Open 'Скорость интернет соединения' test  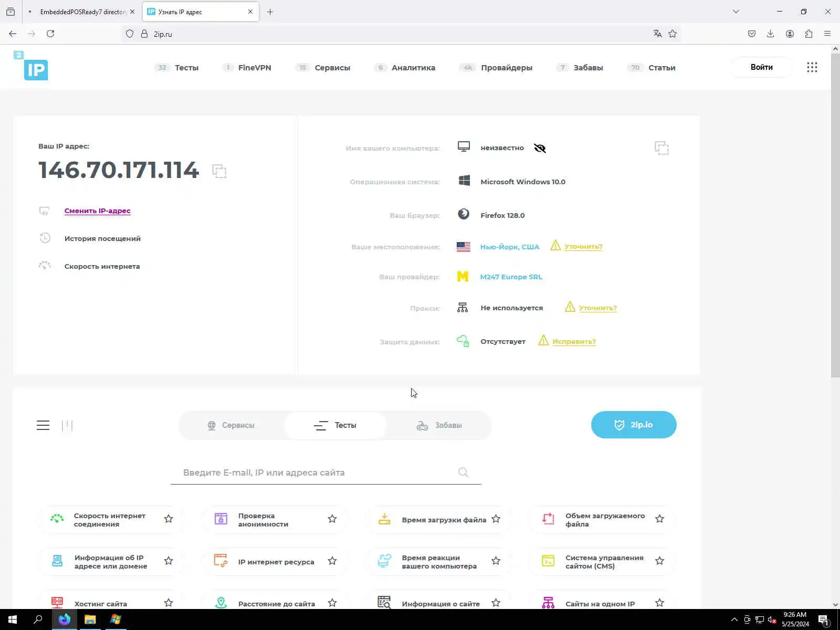[x=109, y=520]
